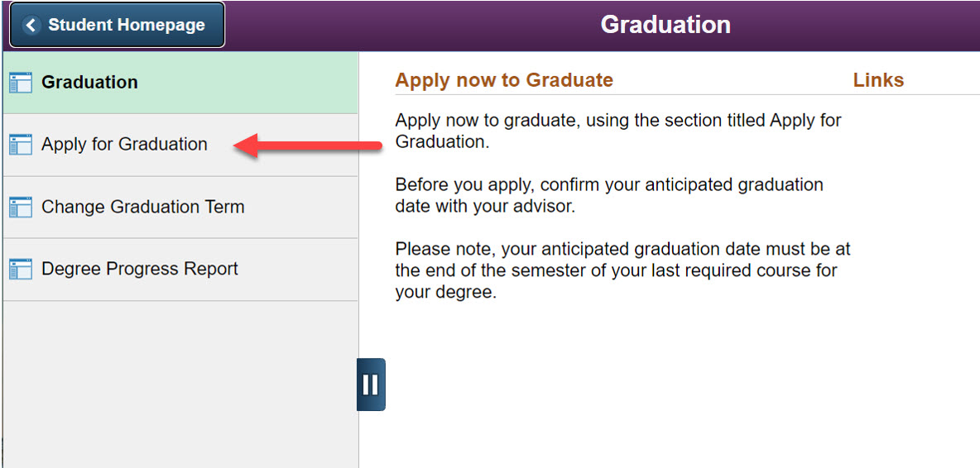Image resolution: width=980 pixels, height=468 pixels.
Task: Click the paragraph about confirming with your advisor
Action: pyautogui.click(x=609, y=195)
